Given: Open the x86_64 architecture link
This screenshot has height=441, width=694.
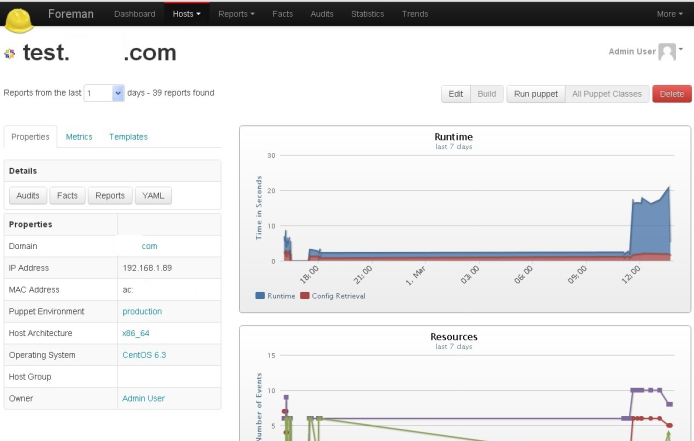Looking at the screenshot, I should (x=135, y=333).
